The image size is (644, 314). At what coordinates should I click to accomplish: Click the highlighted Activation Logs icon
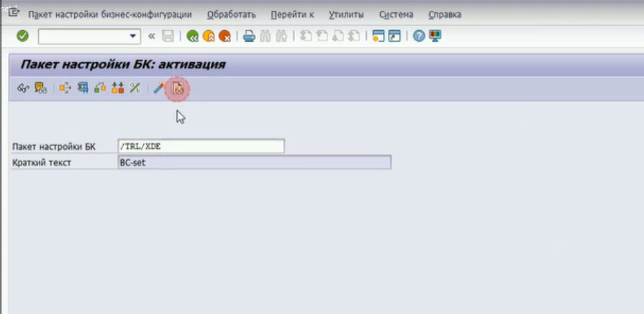(x=178, y=88)
